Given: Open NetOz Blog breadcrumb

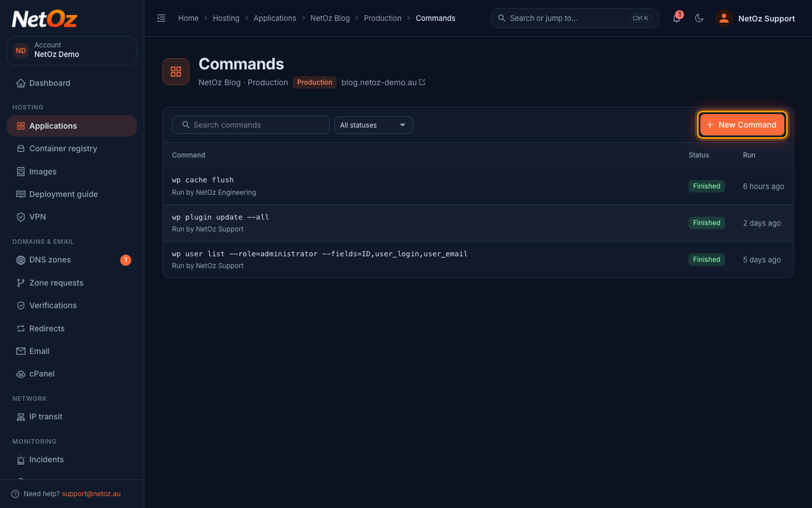Looking at the screenshot, I should click(x=330, y=18).
